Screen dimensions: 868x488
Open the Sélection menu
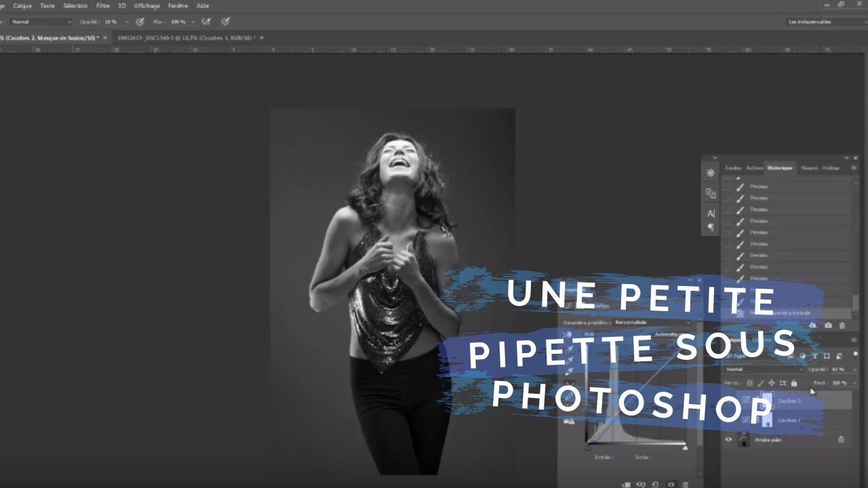click(75, 5)
